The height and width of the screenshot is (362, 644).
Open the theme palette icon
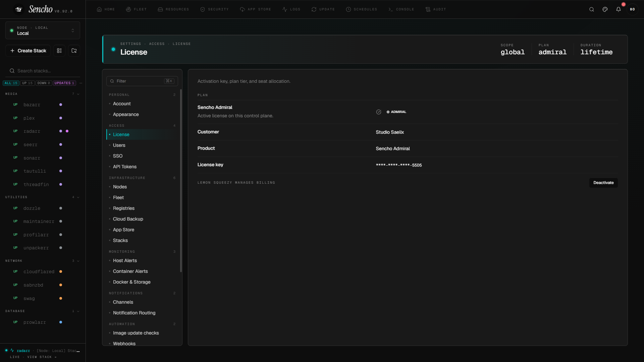605,9
